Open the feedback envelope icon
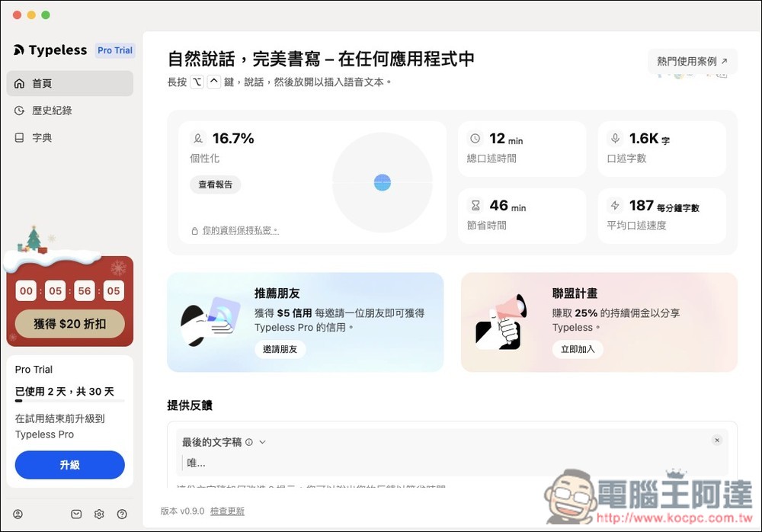This screenshot has width=762, height=532. [76, 514]
